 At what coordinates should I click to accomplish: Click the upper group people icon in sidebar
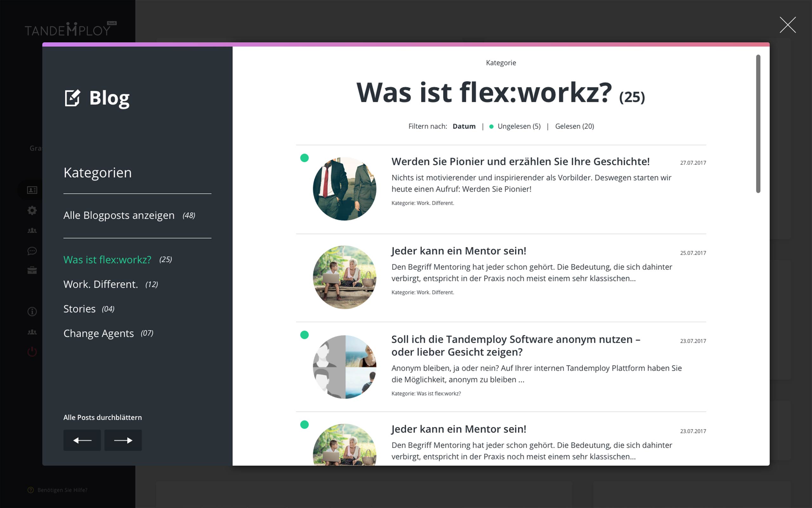pos(32,231)
